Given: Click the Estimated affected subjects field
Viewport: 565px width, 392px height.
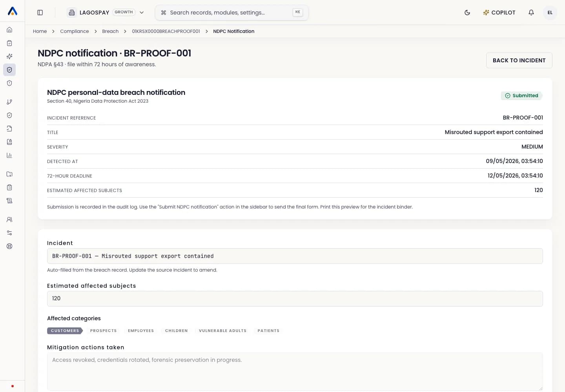Looking at the screenshot, I should 295,299.
